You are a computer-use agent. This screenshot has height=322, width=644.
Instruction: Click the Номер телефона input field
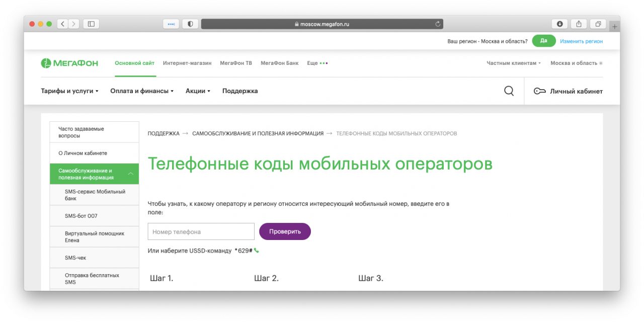point(201,231)
